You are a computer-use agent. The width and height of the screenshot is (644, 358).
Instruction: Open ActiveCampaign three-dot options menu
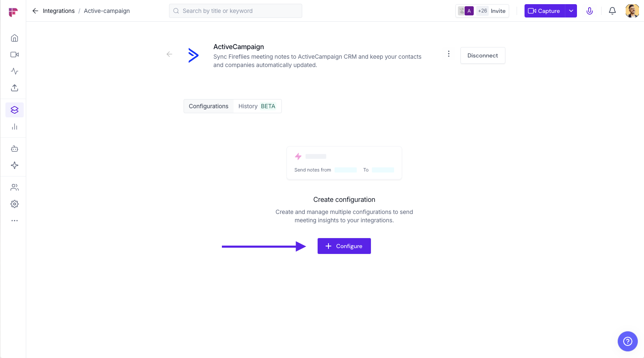click(448, 54)
